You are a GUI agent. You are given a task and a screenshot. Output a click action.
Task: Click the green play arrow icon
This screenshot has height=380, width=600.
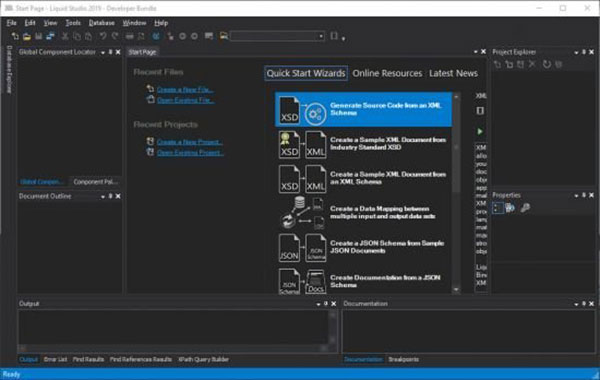[480, 132]
